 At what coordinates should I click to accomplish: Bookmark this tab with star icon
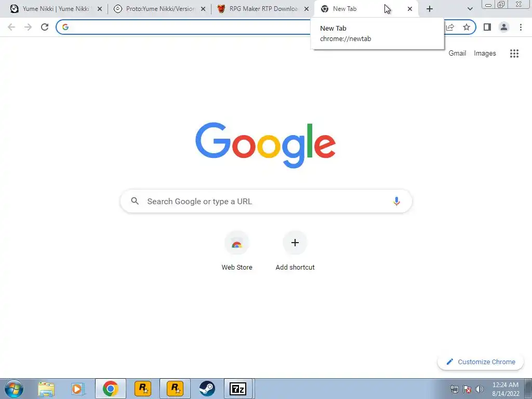467,27
